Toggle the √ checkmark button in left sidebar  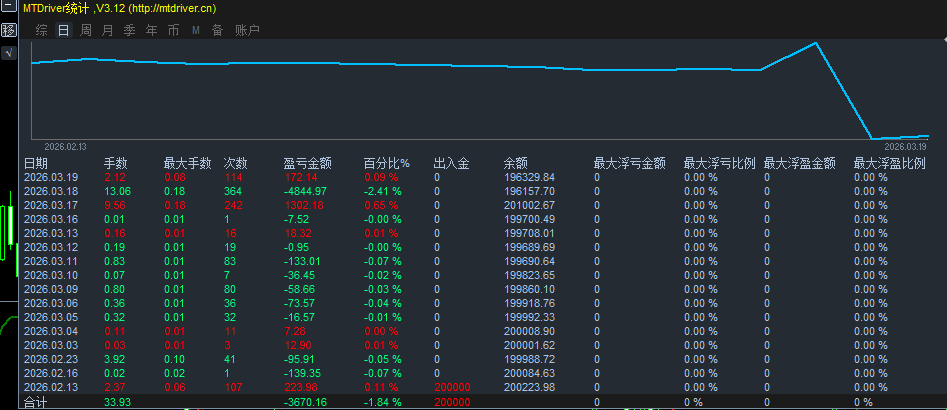pos(7,53)
